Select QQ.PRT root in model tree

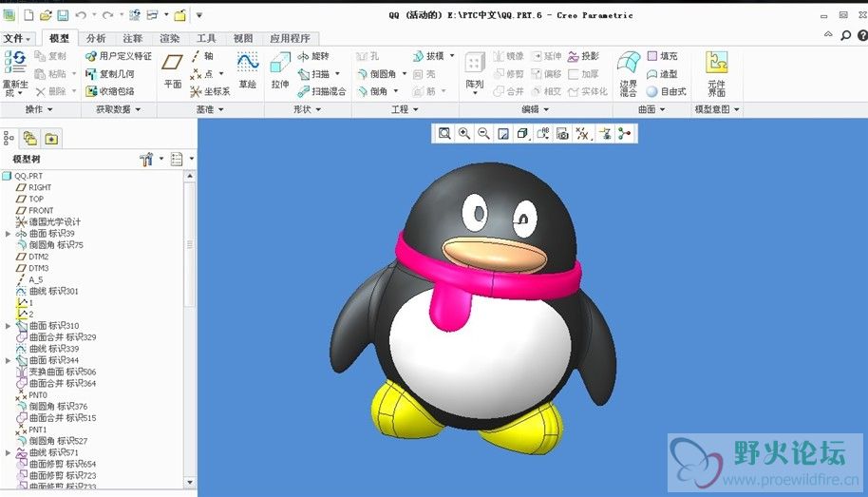[x=23, y=176]
